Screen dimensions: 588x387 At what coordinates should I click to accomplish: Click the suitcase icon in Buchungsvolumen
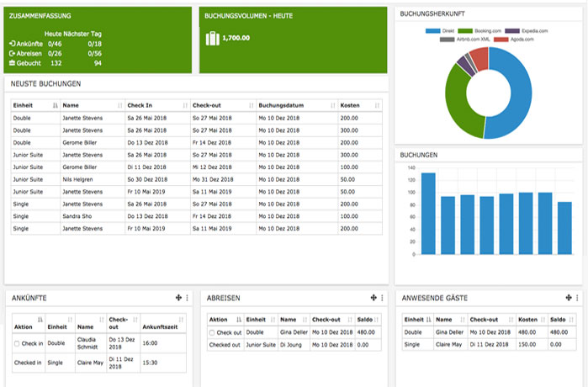pyautogui.click(x=212, y=38)
